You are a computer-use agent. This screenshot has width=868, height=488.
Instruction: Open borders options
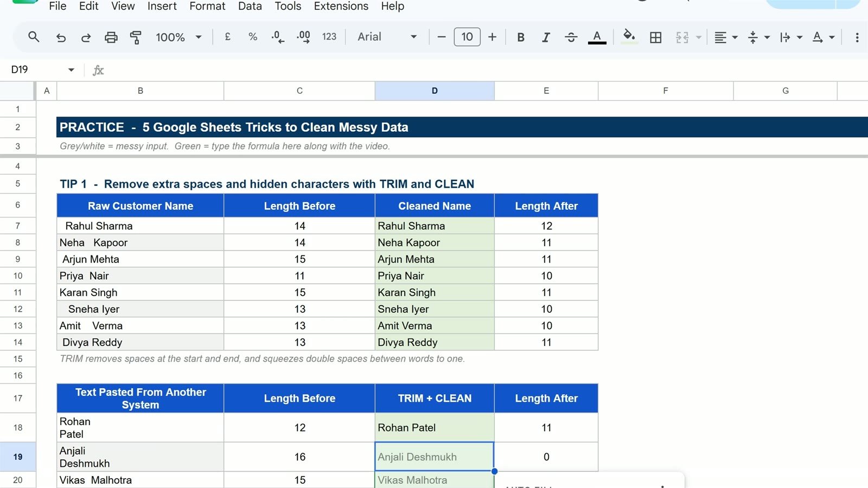tap(655, 37)
